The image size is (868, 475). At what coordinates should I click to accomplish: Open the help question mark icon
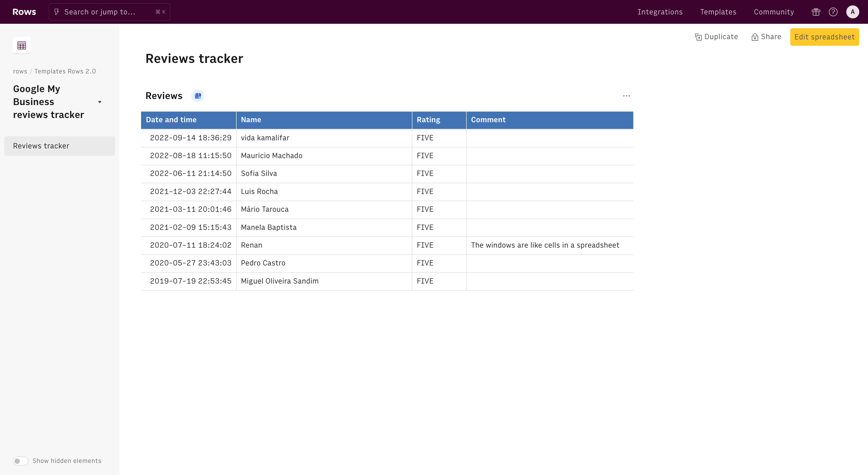coord(833,12)
